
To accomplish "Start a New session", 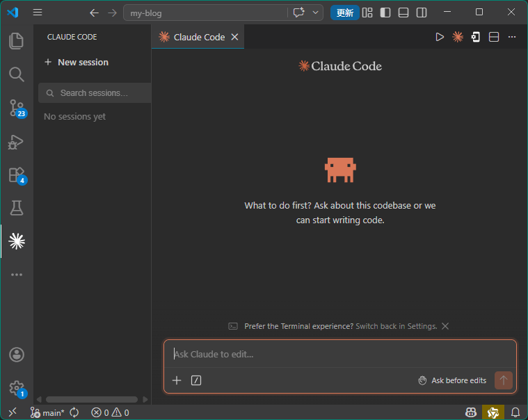I will [x=77, y=63].
